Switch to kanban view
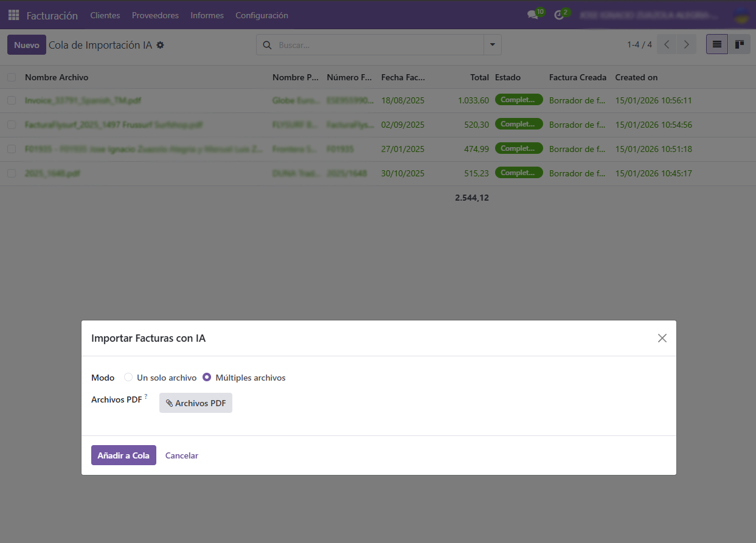 point(740,44)
